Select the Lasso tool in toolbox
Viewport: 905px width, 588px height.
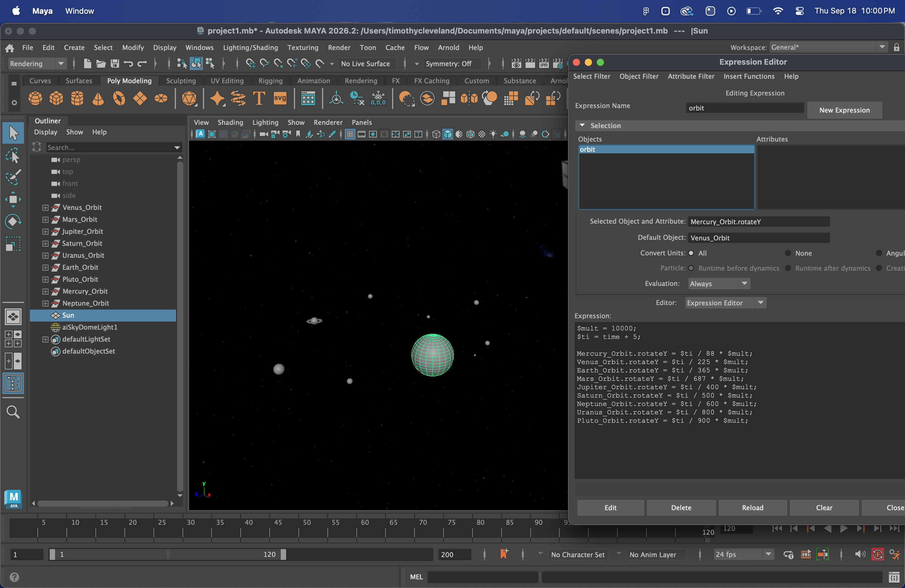tap(13, 156)
